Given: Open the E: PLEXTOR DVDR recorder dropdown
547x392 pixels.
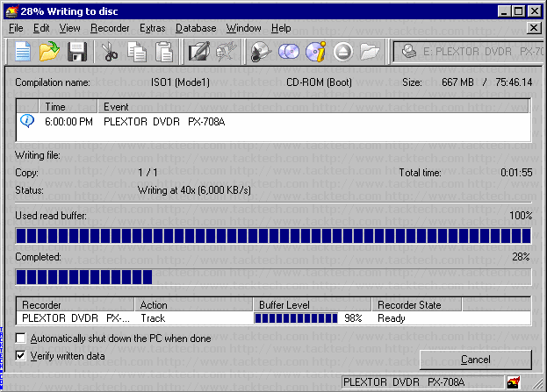Looking at the screenshot, I should (468, 52).
